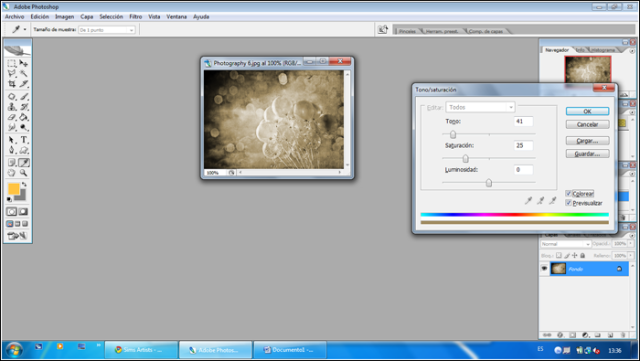Uncheck the Colorear checkbox
The image size is (640, 361).
click(x=568, y=194)
